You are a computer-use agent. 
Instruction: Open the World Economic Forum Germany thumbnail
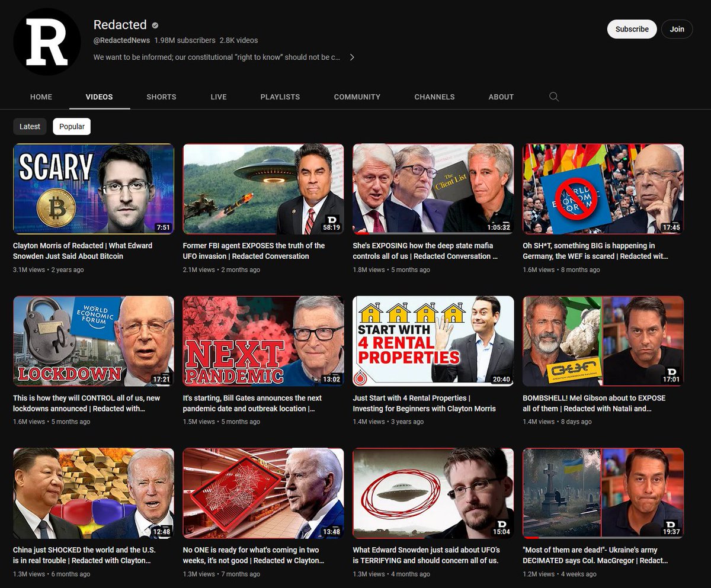click(x=603, y=189)
